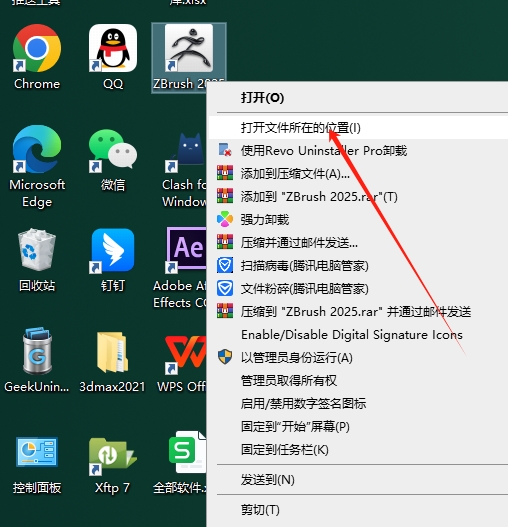Choose 文件粉碎(腾讯电脑管家) menu entry
The image size is (508, 527).
click(x=358, y=289)
